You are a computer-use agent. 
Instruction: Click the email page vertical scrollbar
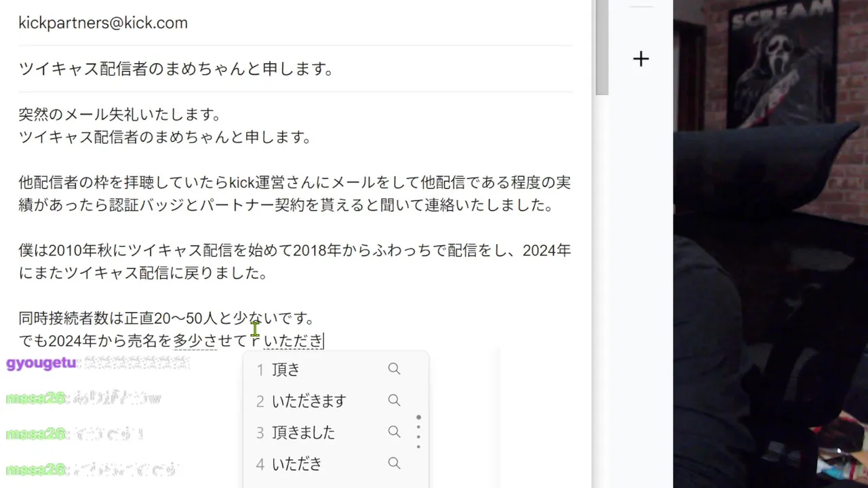[602, 47]
